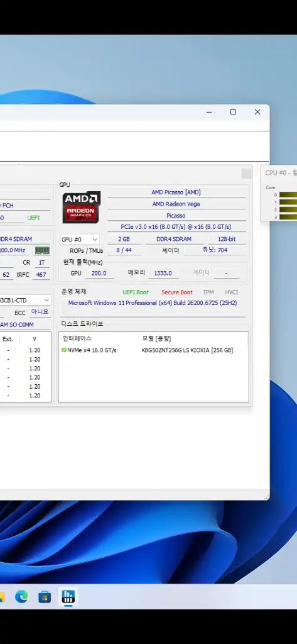Click the 2 GB video memory value
The height and width of the screenshot is (644, 297).
coord(124,239)
